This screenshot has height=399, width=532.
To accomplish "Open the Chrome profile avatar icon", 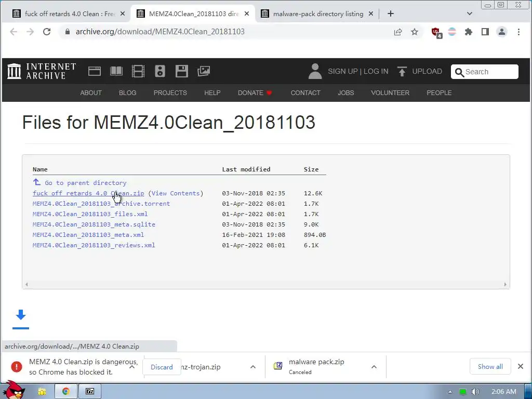I will coord(502,32).
